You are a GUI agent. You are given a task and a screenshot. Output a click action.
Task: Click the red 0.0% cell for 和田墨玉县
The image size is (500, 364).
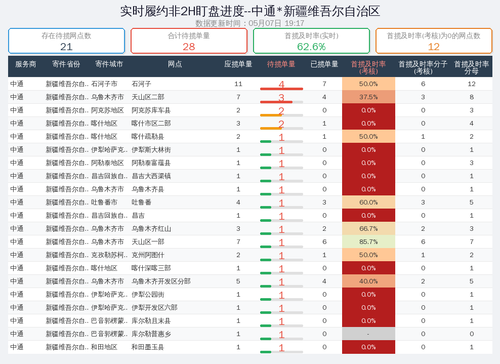click(368, 347)
